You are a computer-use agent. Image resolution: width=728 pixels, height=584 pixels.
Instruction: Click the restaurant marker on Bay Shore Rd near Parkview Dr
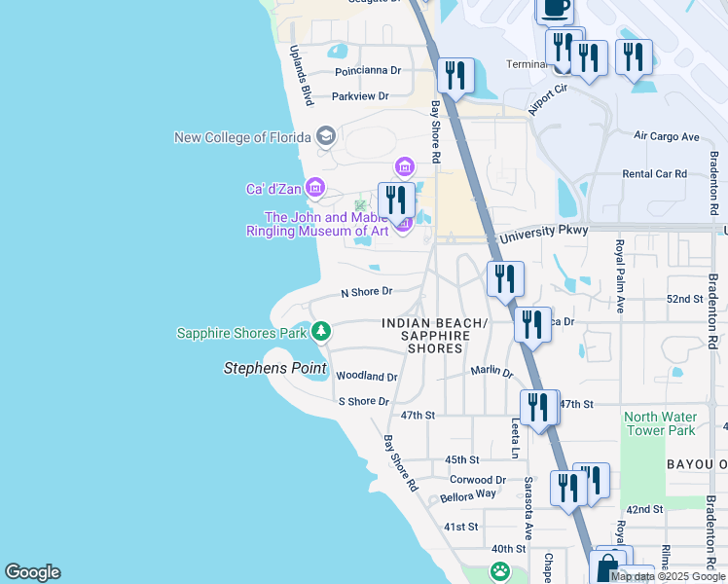click(x=455, y=75)
